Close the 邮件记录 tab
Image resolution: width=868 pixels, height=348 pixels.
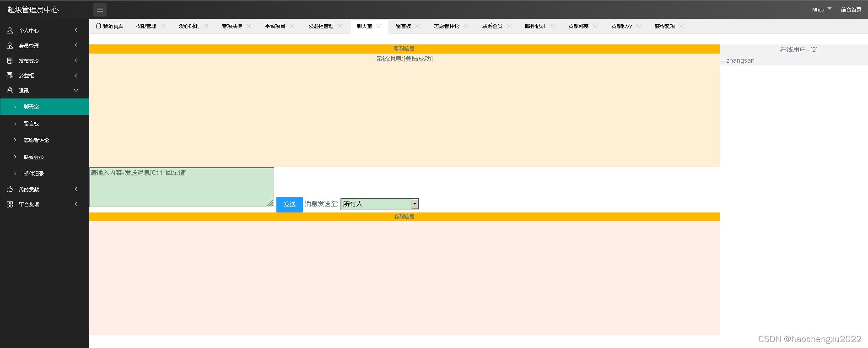(x=552, y=26)
